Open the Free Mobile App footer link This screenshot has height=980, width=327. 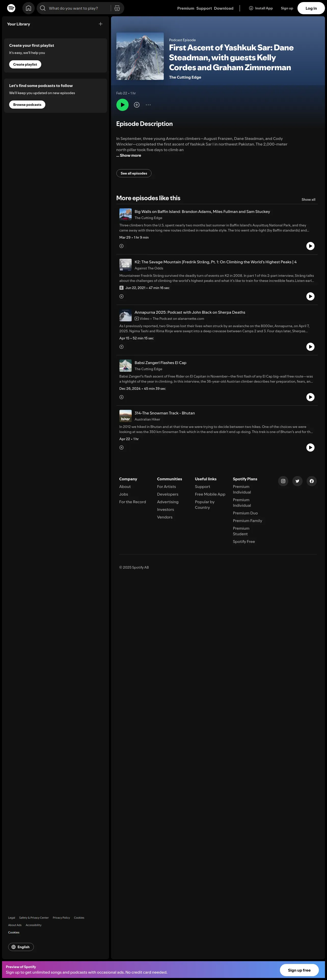point(210,494)
